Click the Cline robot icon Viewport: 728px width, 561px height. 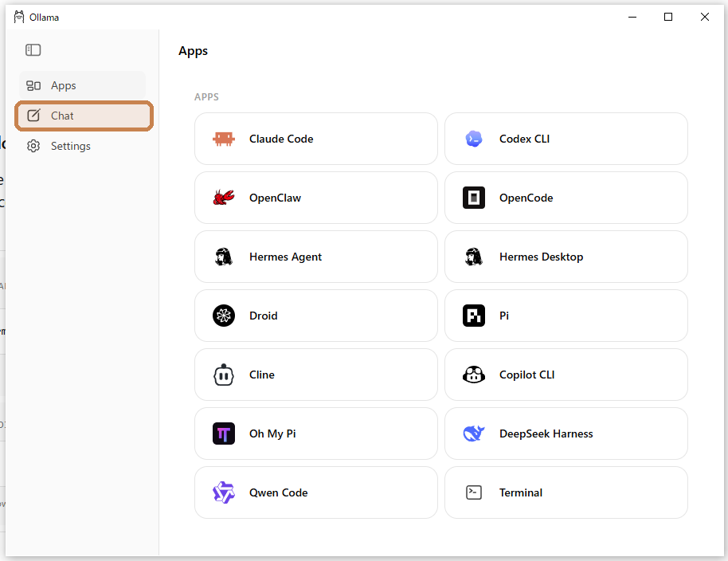224,375
